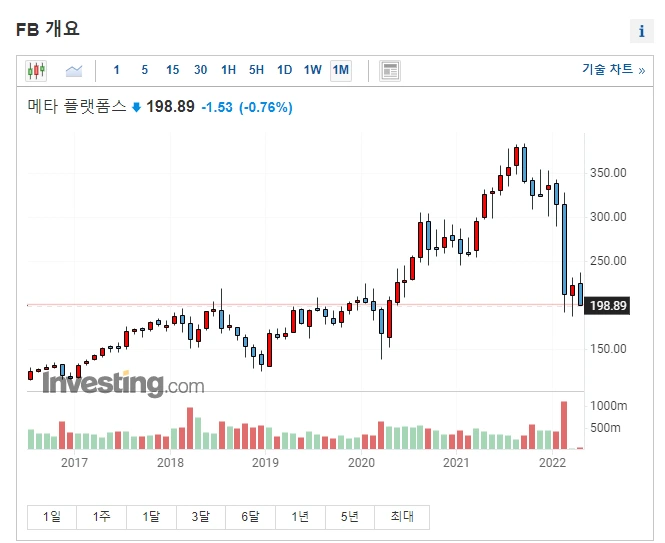Click the -1.53 (-0.76%) change value

point(247,107)
